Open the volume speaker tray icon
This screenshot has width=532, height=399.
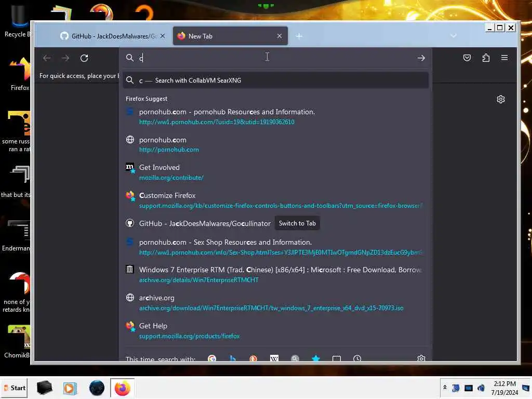481,388
